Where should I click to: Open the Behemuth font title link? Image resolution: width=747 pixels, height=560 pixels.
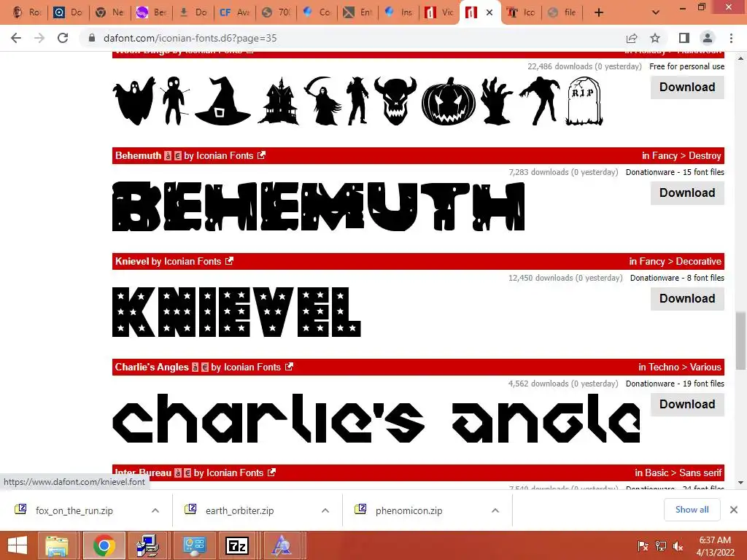pos(138,156)
